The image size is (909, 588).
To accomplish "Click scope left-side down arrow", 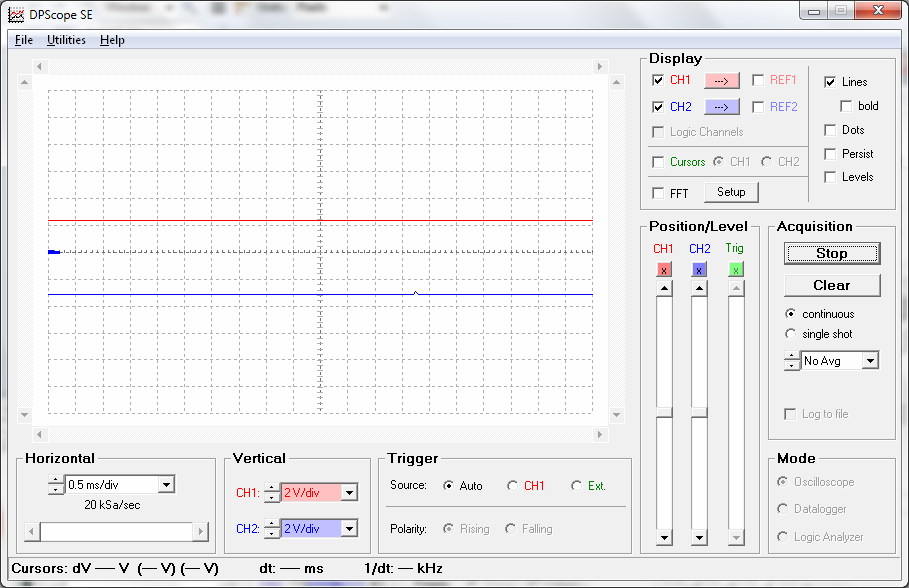I will click(x=24, y=415).
